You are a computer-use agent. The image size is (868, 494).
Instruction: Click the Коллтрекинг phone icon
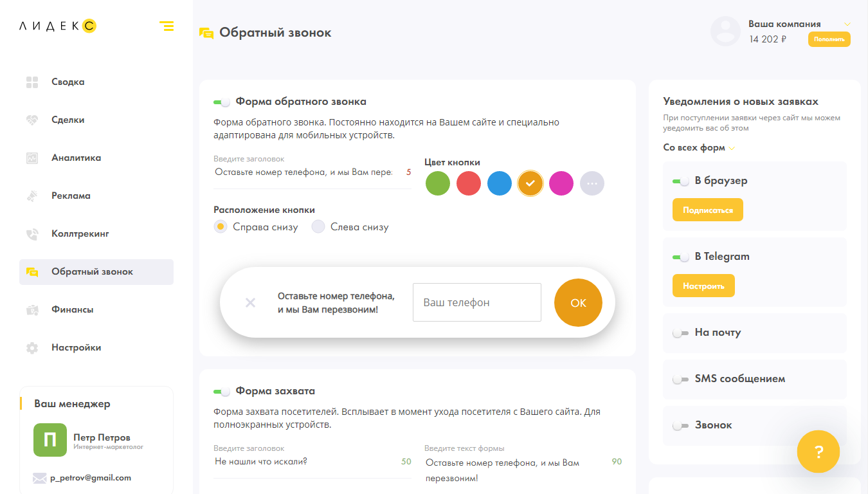pos(32,234)
